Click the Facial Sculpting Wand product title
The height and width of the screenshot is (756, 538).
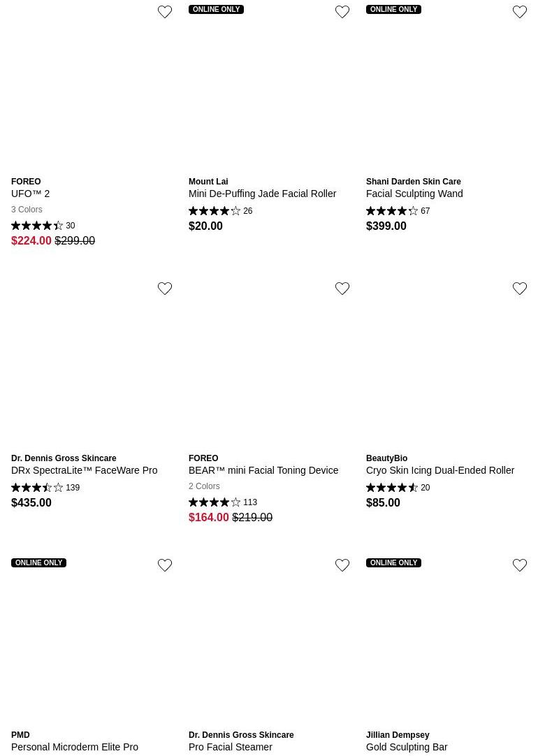[x=414, y=194]
